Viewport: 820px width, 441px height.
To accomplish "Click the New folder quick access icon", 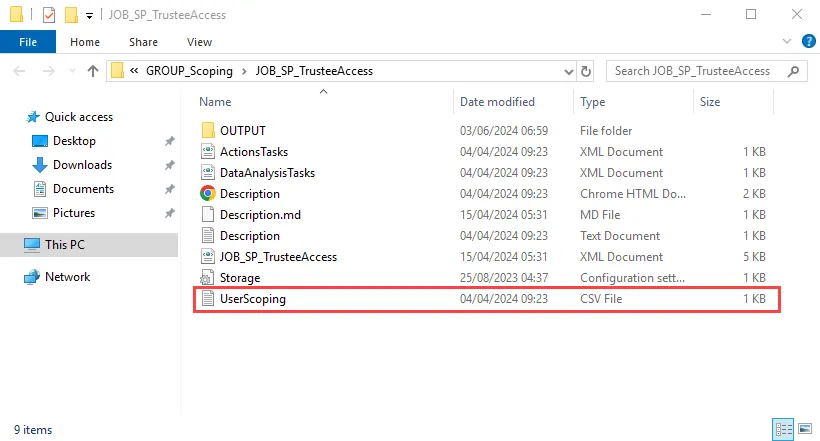I will click(x=71, y=15).
